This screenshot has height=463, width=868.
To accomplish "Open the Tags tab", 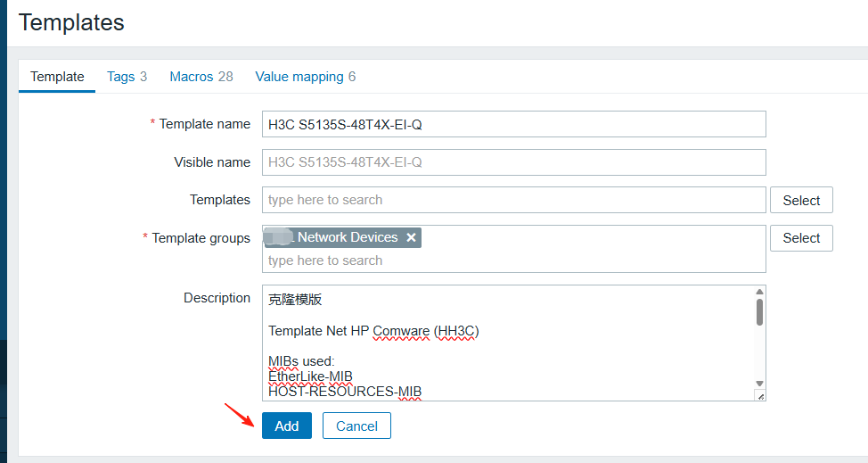I will [127, 77].
